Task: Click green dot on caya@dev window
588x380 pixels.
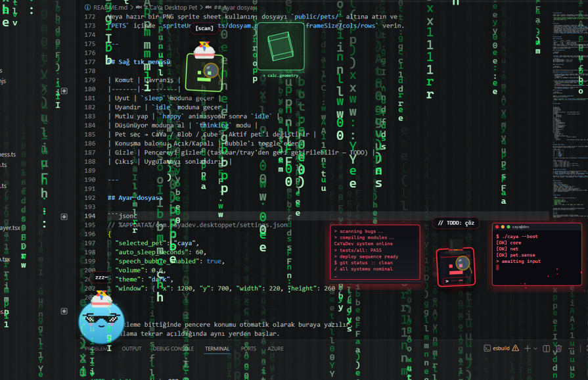Action: click(509, 227)
